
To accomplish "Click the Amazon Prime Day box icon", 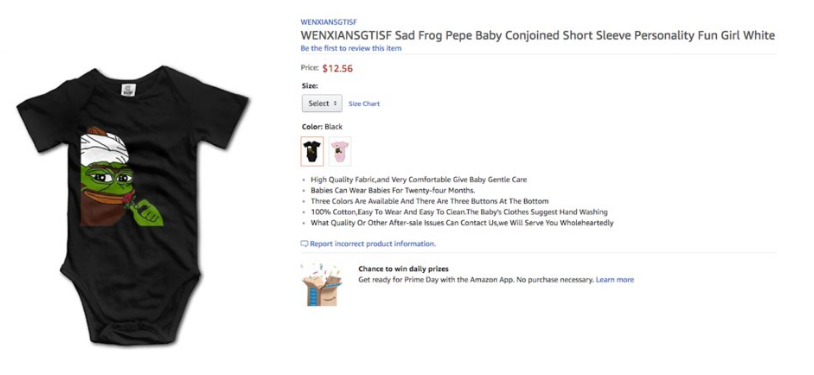I will [x=321, y=285].
